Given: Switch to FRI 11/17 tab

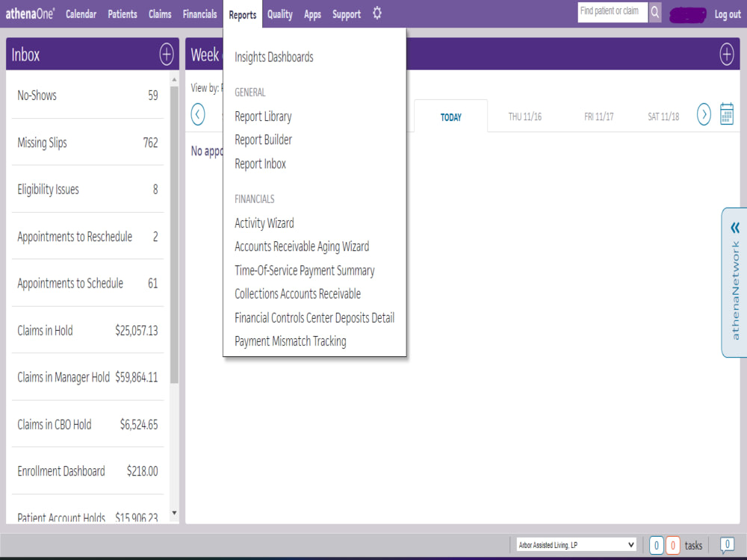Looking at the screenshot, I should tap(599, 116).
